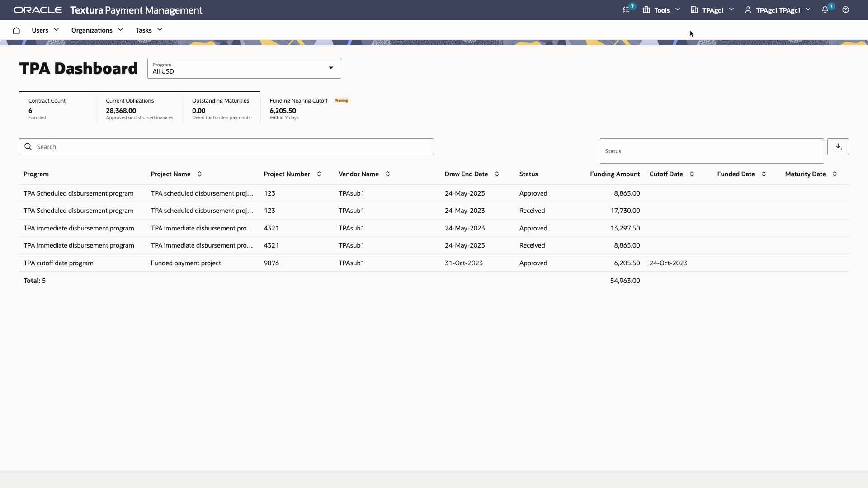Download table data with export icon
The width and height of the screenshot is (868, 488).
[838, 147]
